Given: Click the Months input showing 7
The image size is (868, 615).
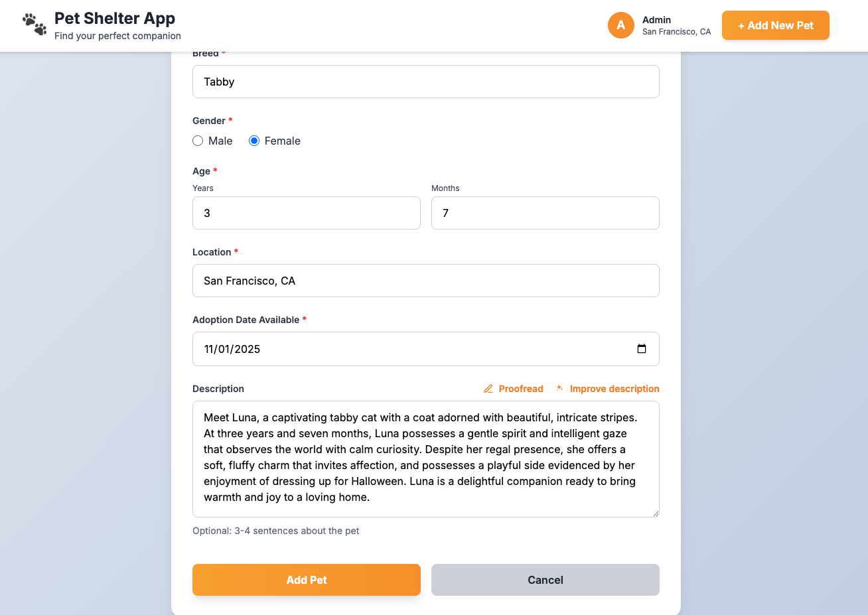Looking at the screenshot, I should click(x=545, y=213).
